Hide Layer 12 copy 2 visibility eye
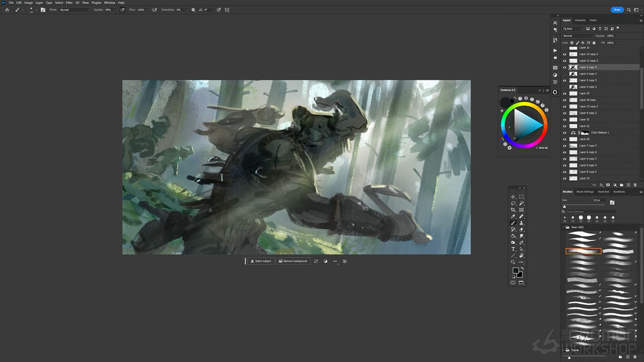644x362 pixels. point(565,54)
